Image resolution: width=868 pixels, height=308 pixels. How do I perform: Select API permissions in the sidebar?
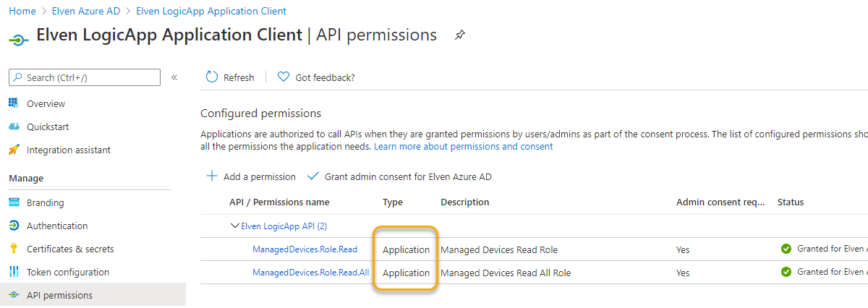pos(93,295)
